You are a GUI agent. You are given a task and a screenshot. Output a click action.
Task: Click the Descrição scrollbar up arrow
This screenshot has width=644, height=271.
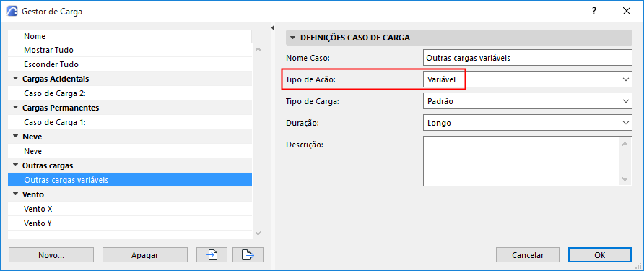pyautogui.click(x=625, y=144)
